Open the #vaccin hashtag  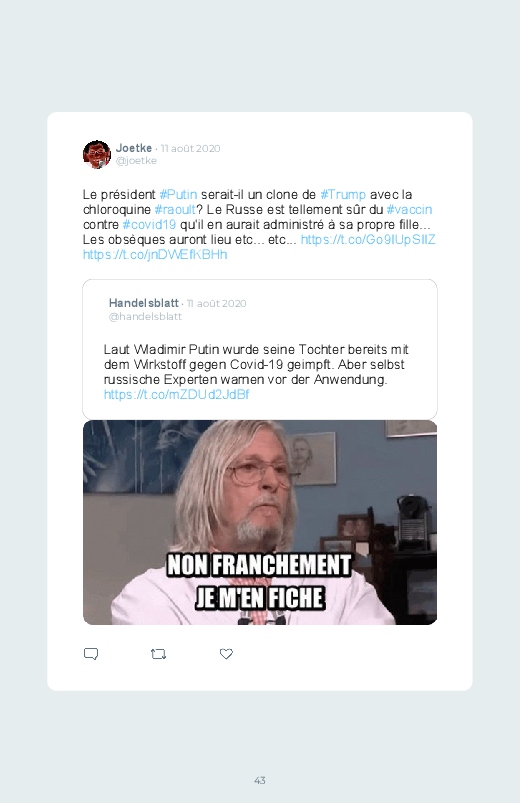[409, 209]
